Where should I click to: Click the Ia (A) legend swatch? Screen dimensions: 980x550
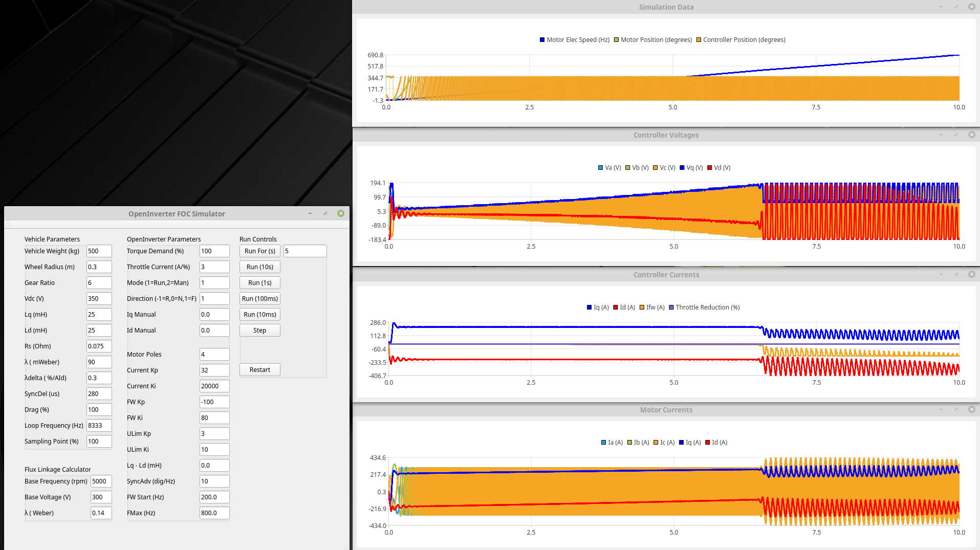(603, 443)
